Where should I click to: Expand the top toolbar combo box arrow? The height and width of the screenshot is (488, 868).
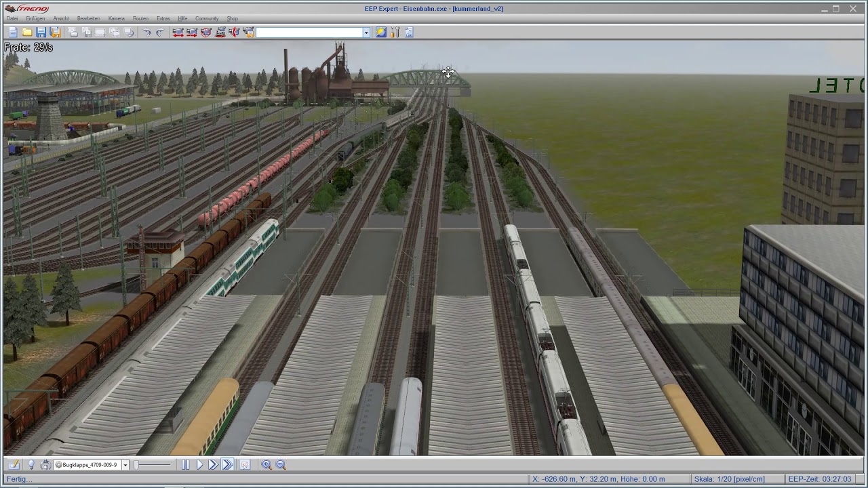366,33
